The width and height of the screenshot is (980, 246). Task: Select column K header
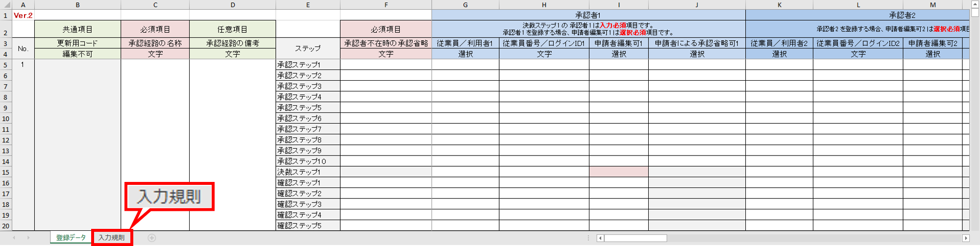(x=779, y=5)
